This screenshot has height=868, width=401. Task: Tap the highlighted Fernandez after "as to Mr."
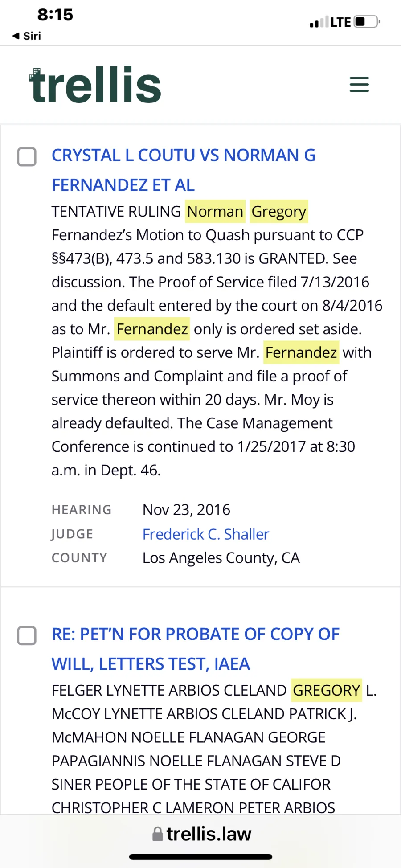(152, 329)
